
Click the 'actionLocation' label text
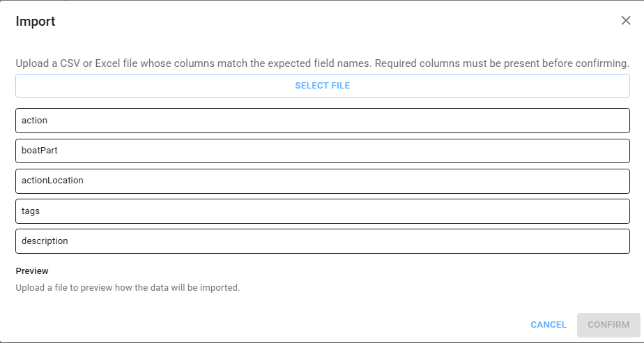(52, 181)
